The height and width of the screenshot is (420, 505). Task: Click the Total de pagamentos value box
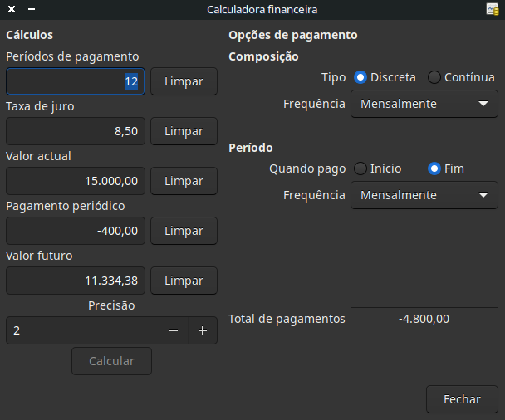coord(424,319)
